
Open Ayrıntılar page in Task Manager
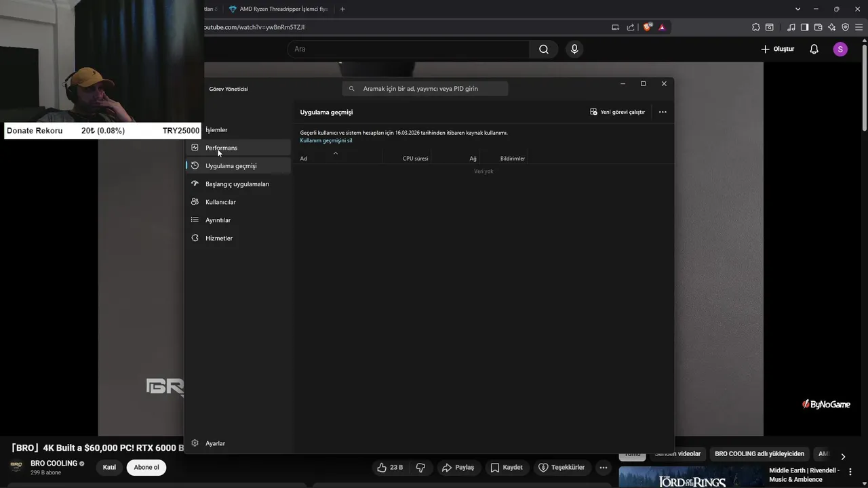tap(238, 220)
